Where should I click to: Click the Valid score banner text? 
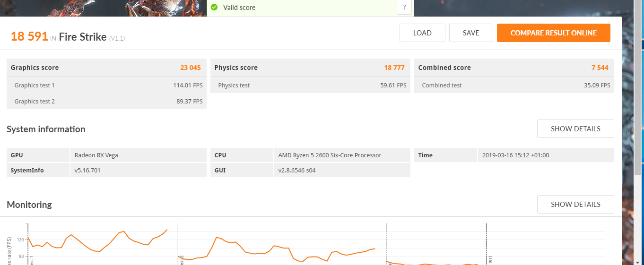coord(239,8)
